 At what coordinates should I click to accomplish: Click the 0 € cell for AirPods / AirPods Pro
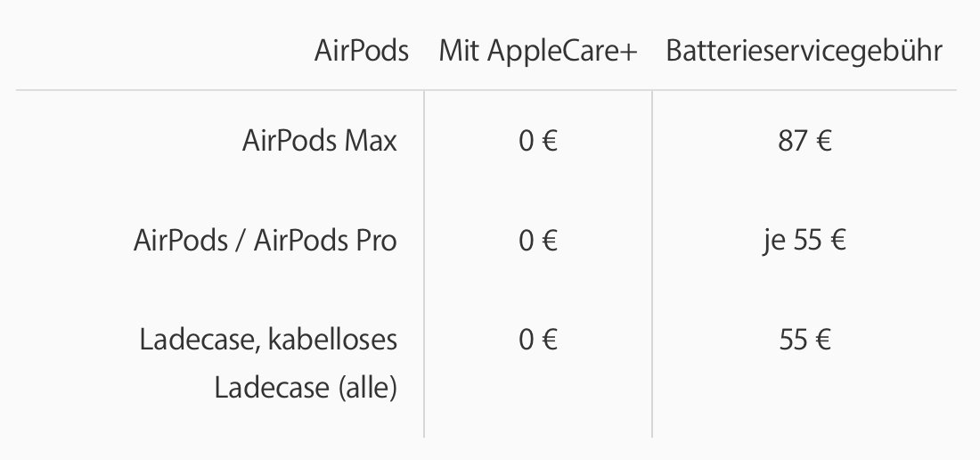point(538,241)
